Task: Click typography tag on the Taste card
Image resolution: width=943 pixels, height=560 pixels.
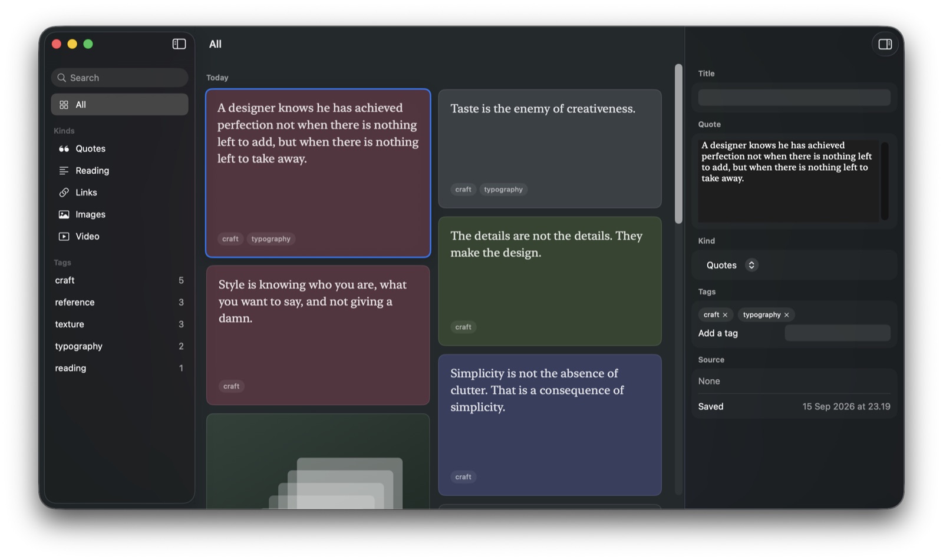Action: coord(503,190)
